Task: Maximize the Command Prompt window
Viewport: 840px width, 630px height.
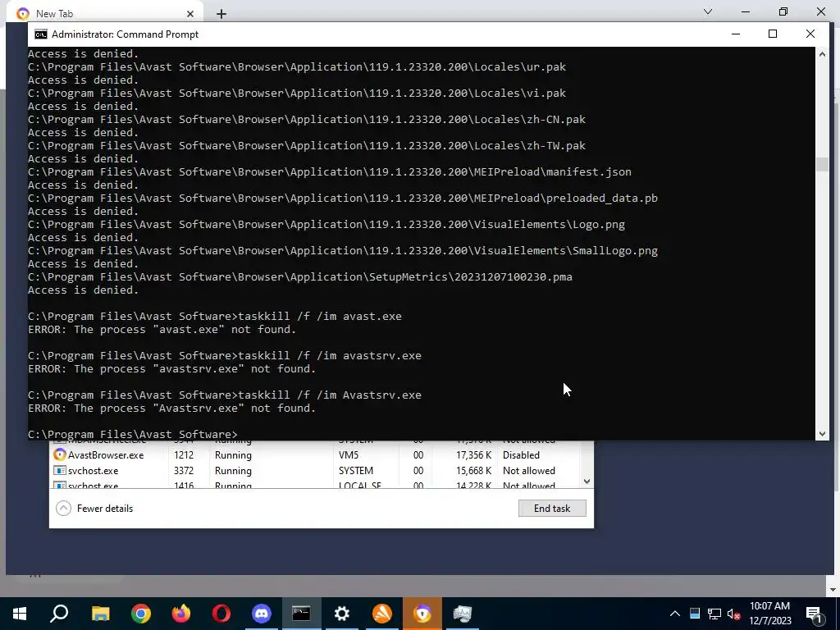Action: (773, 34)
